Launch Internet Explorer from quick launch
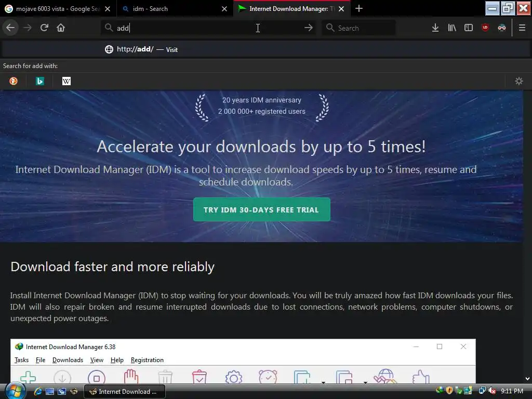This screenshot has height=399, width=532. tap(37, 392)
